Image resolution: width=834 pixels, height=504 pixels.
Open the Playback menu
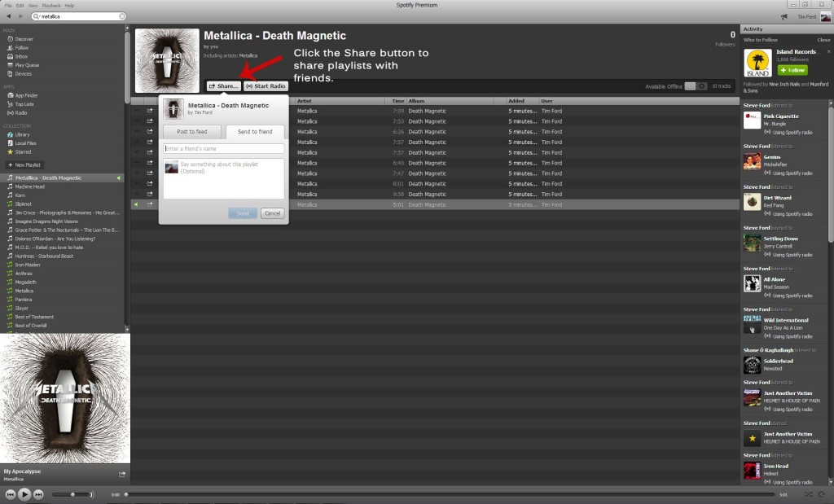click(x=50, y=5)
